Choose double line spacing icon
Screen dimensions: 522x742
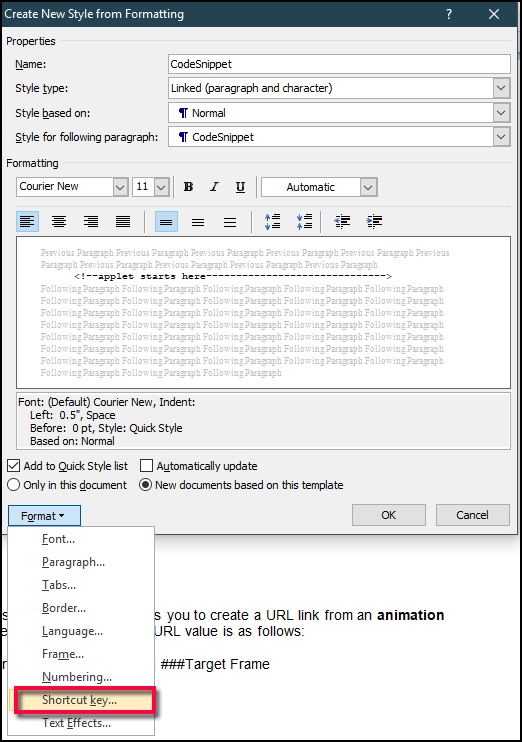(230, 221)
